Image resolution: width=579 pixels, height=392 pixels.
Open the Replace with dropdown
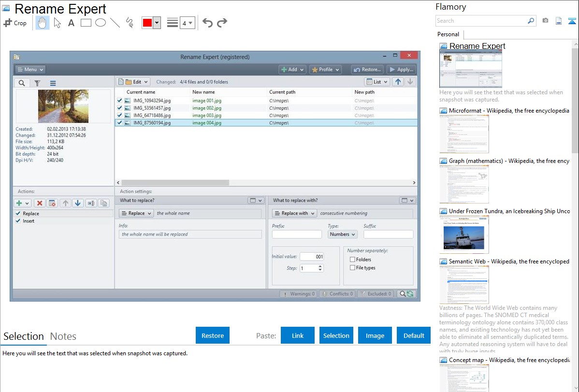pyautogui.click(x=294, y=213)
